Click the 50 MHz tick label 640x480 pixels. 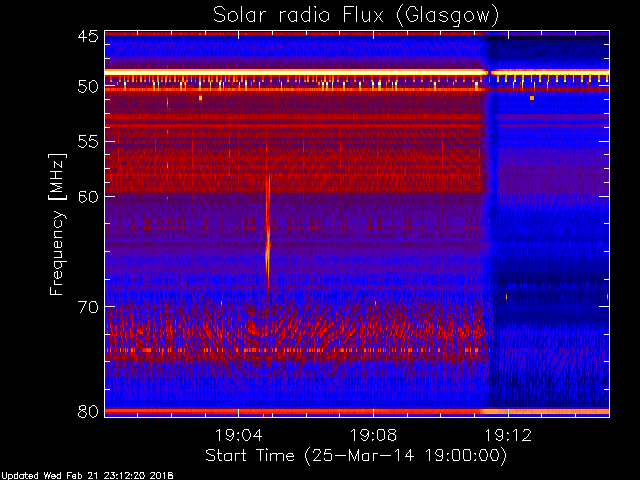pyautogui.click(x=88, y=87)
